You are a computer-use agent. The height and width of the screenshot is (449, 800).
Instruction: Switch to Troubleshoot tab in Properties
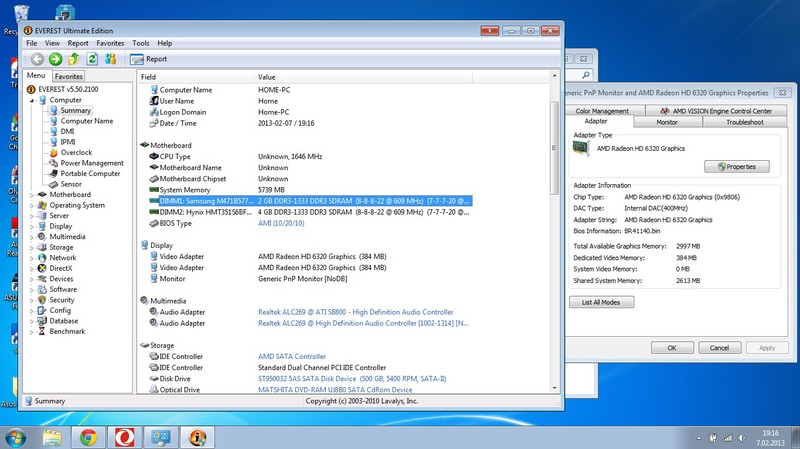tap(744, 122)
